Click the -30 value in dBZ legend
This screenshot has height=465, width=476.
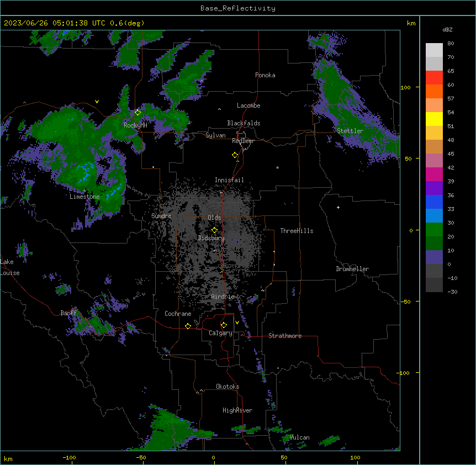pos(452,292)
